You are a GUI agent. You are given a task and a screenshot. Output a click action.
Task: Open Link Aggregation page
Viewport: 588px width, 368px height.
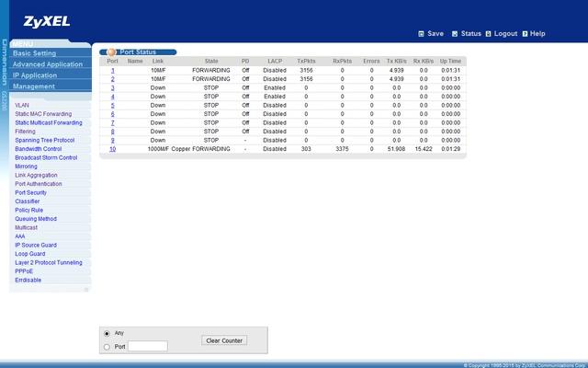[x=36, y=176]
